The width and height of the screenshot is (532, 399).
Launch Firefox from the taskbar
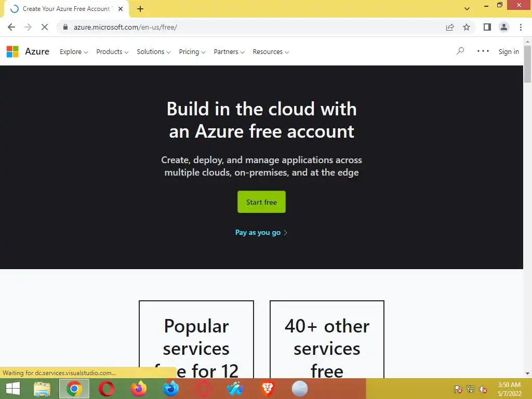[x=139, y=389]
